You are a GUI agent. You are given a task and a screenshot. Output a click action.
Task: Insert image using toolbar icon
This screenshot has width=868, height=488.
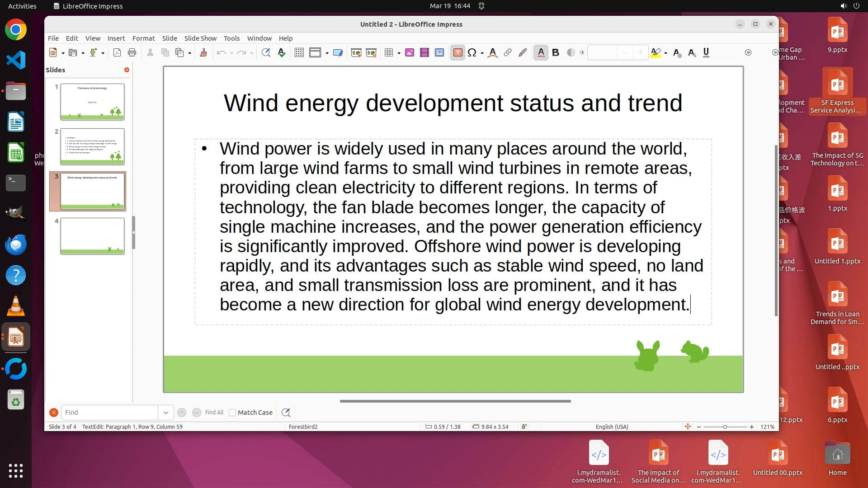click(410, 53)
